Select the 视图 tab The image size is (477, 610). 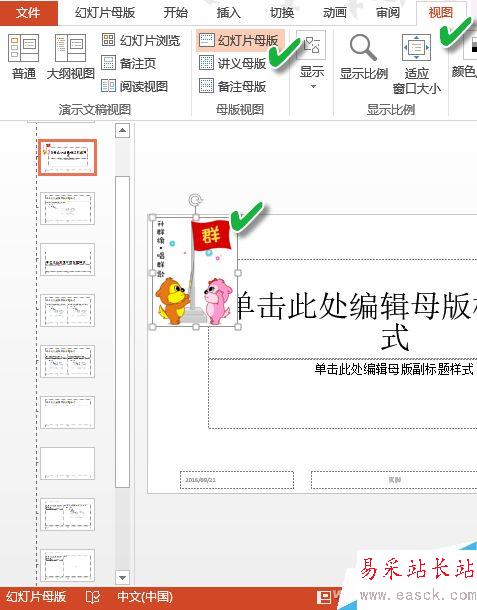440,13
